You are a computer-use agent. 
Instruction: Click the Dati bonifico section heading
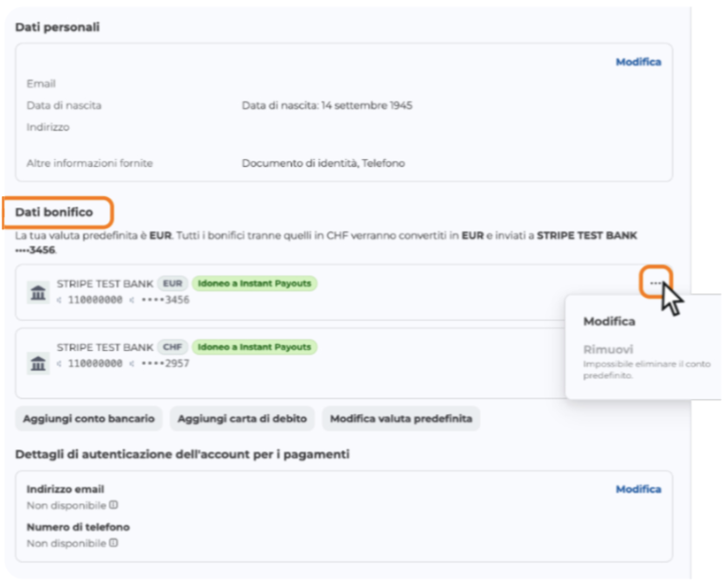[x=54, y=212]
